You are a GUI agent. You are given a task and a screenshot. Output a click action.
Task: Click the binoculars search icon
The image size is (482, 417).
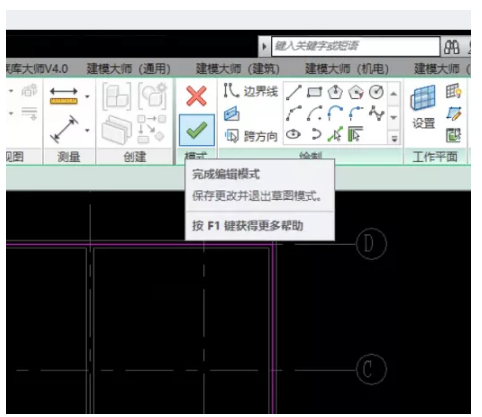click(452, 47)
